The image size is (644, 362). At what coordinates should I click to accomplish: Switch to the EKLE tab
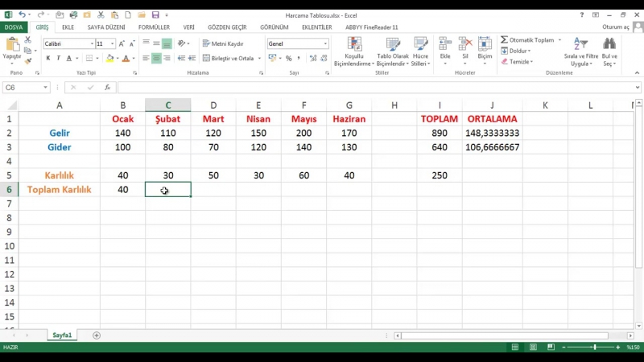point(68,27)
